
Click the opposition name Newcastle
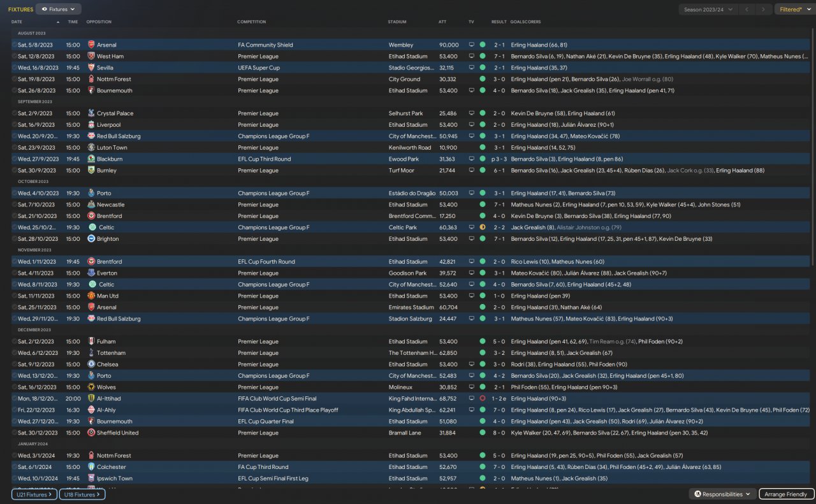point(111,205)
